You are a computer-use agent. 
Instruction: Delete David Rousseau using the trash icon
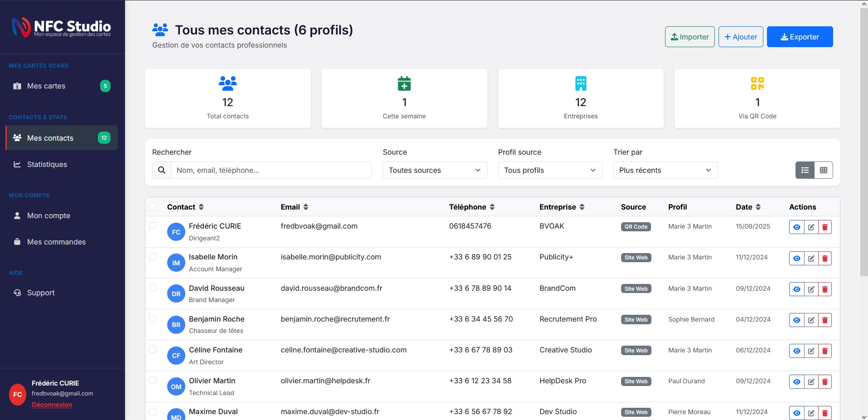click(x=825, y=289)
